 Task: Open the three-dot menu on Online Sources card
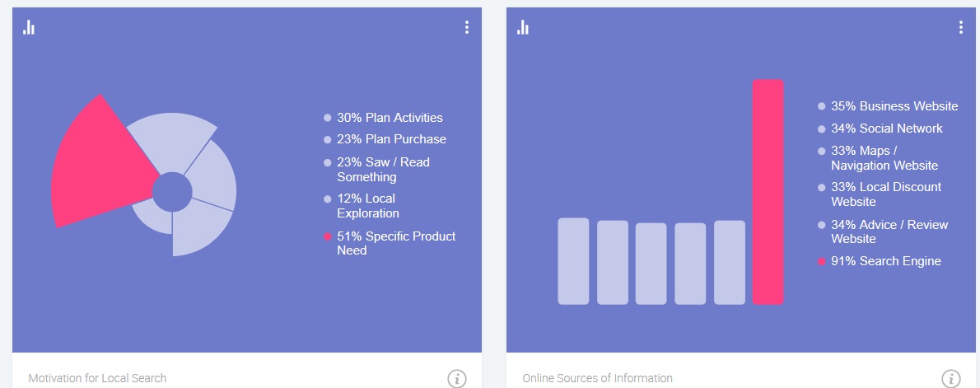coord(960,27)
